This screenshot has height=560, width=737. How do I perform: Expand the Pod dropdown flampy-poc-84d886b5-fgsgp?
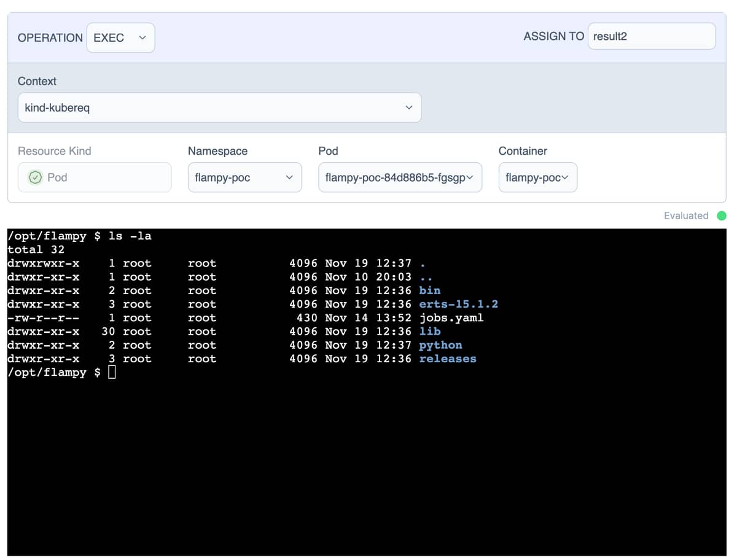coord(400,177)
